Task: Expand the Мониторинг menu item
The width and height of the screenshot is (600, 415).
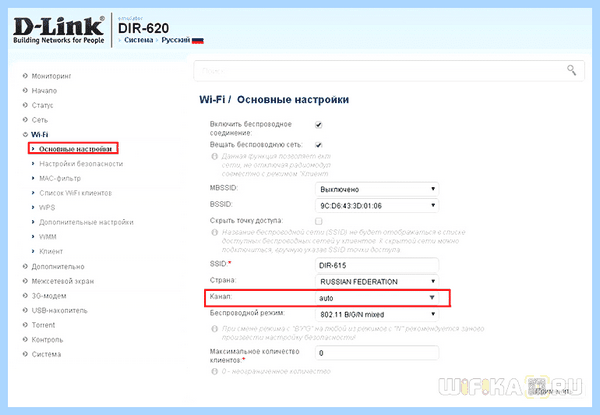Action: point(51,76)
